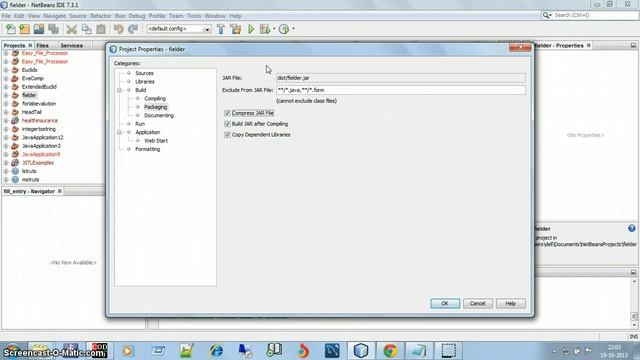The image size is (640, 360).
Task: Expand the JSTLExamples project node
Action: coord(6,163)
